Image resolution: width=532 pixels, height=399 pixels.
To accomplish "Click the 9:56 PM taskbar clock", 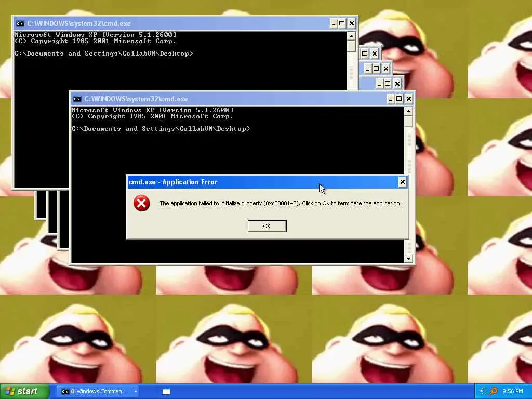I will pos(513,391).
